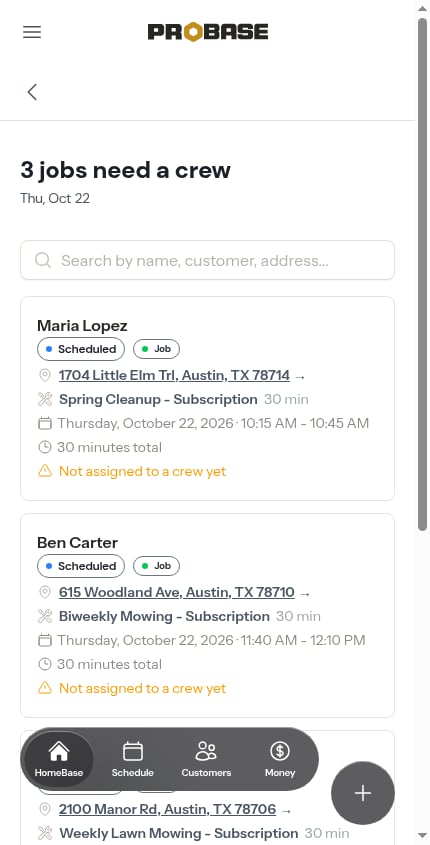Click Maria Lopez's Scheduled status badge

[81, 349]
